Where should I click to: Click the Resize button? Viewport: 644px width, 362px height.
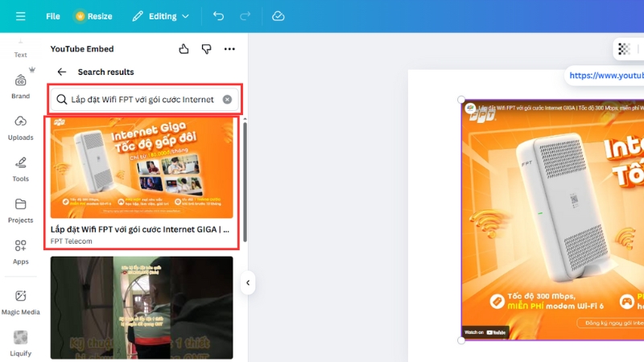click(93, 16)
